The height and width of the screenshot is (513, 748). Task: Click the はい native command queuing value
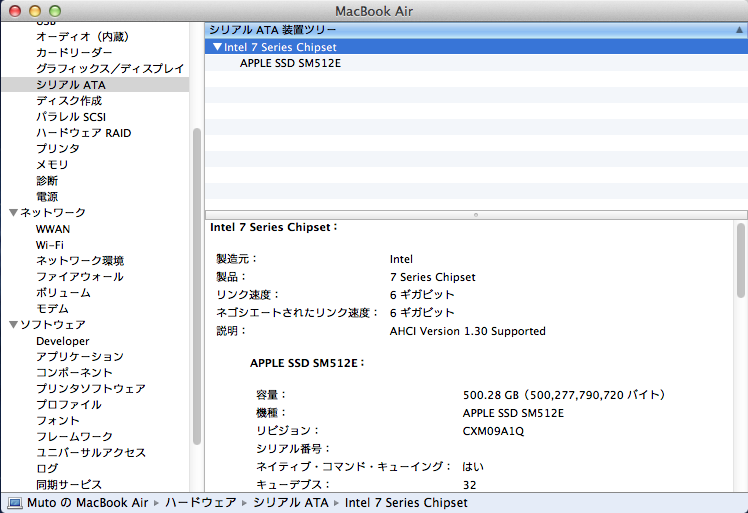(x=473, y=467)
